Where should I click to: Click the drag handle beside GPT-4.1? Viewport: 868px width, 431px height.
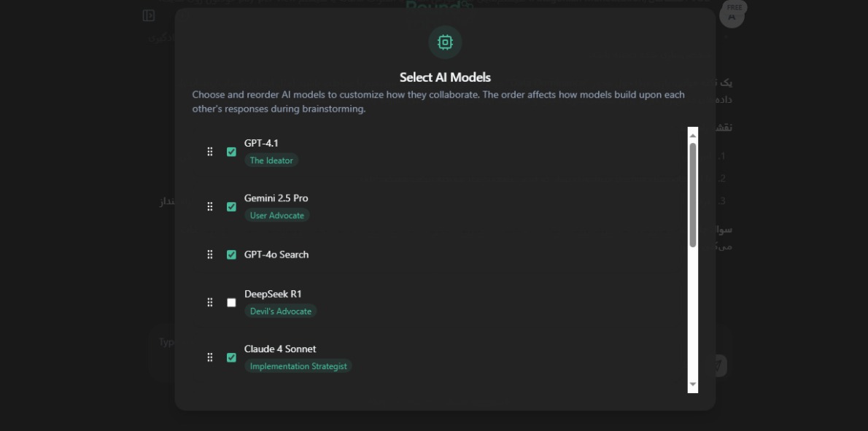(x=210, y=152)
